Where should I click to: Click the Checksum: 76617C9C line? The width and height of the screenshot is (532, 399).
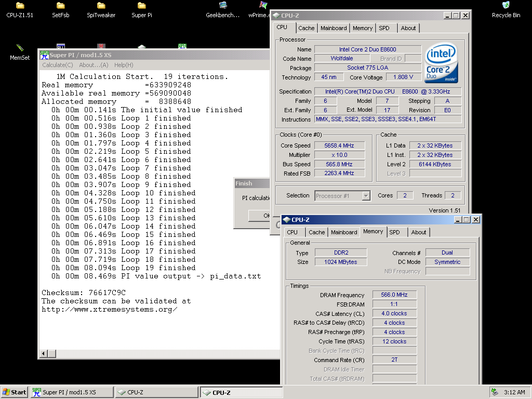pos(84,292)
